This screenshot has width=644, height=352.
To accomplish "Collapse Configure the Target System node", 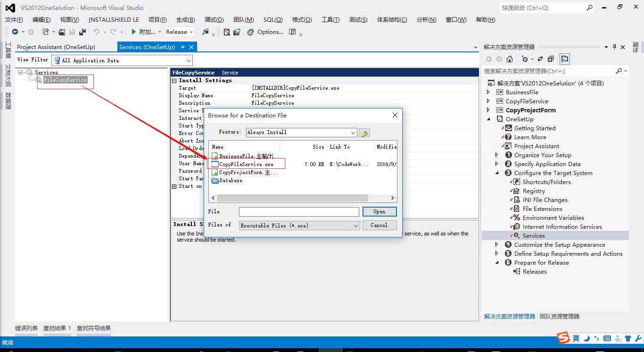I will point(497,173).
